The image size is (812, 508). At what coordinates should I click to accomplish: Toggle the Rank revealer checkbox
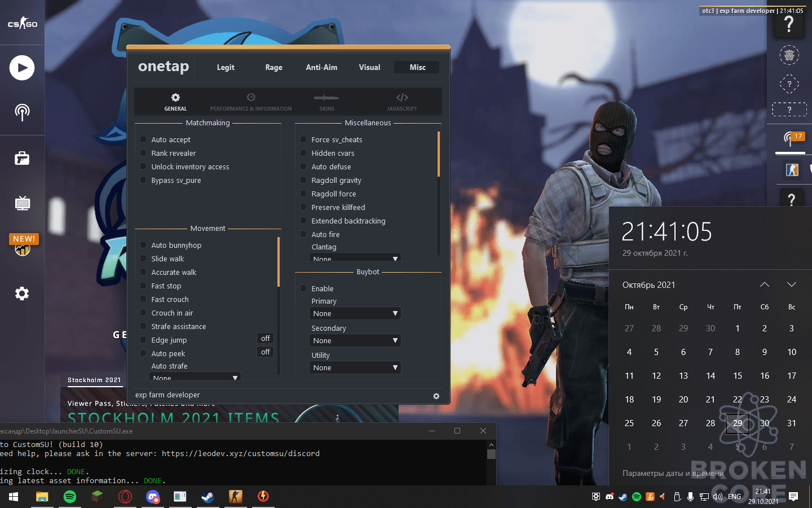[143, 153]
